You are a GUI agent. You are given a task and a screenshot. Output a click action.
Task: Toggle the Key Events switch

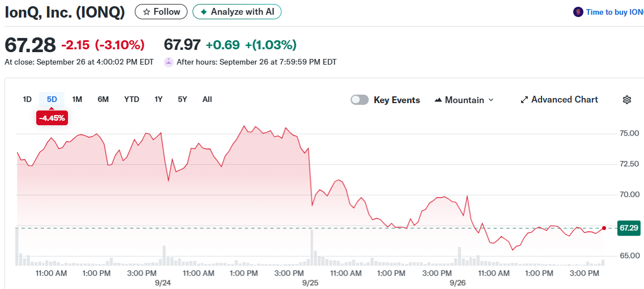coord(359,100)
